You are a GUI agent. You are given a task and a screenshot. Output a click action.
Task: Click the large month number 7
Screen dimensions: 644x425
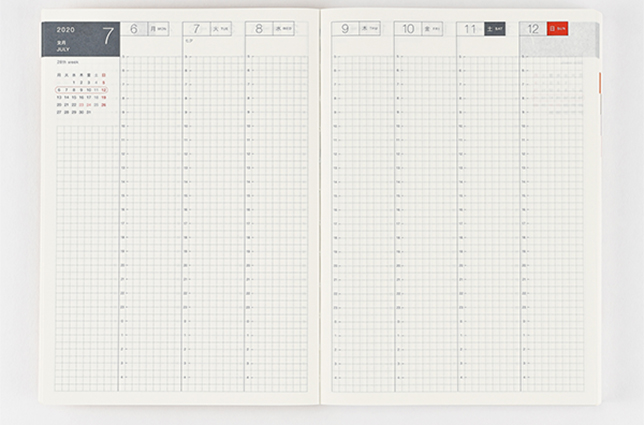108,36
